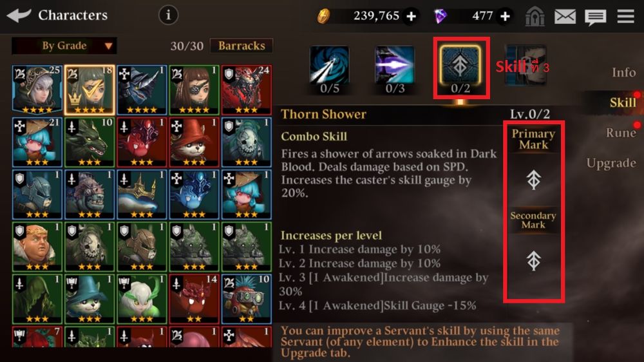Add gold with the plus icon
This screenshot has width=644, height=362.
411,16
